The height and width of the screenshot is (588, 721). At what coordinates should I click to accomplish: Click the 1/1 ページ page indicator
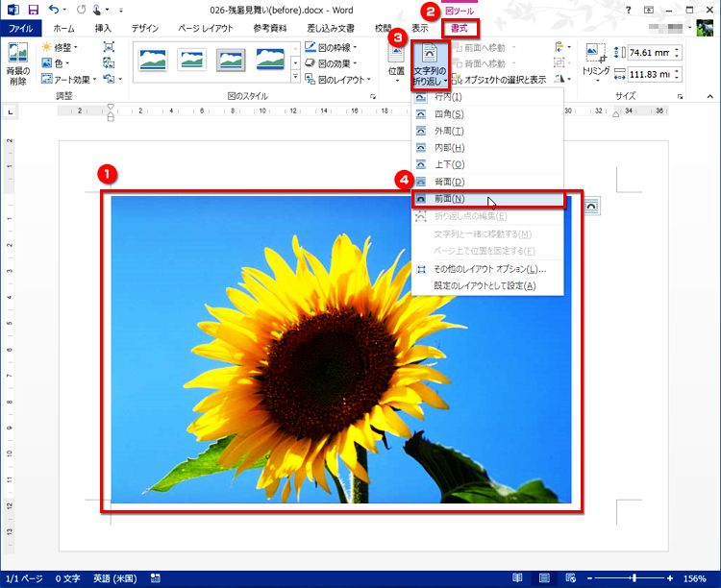coord(24,578)
